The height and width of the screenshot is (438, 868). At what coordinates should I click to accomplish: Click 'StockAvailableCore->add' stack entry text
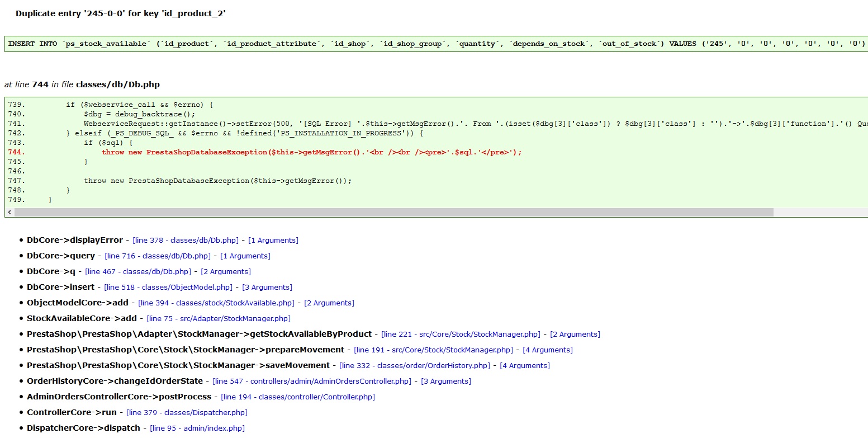click(x=82, y=318)
